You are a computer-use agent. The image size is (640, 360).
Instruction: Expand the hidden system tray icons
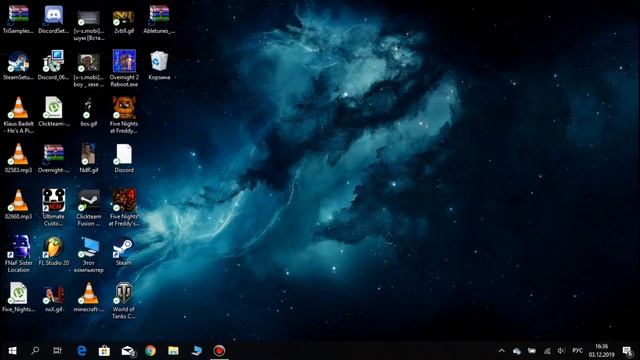click(x=502, y=351)
